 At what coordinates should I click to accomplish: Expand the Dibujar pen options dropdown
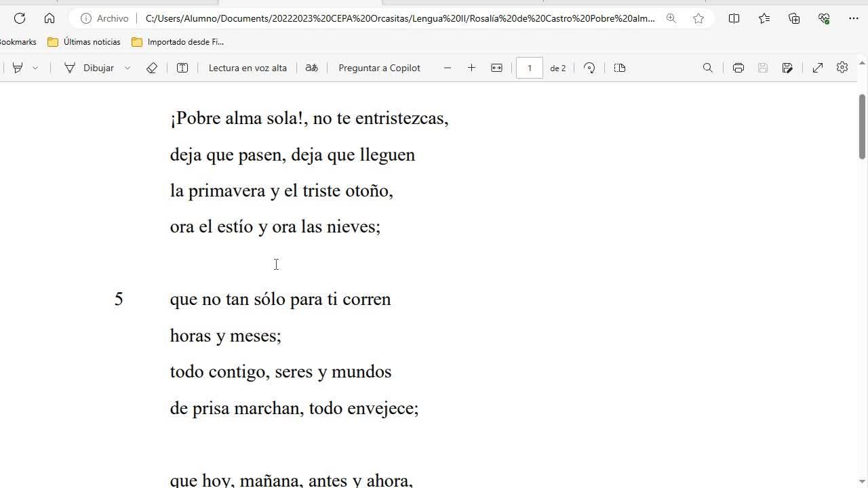(127, 68)
